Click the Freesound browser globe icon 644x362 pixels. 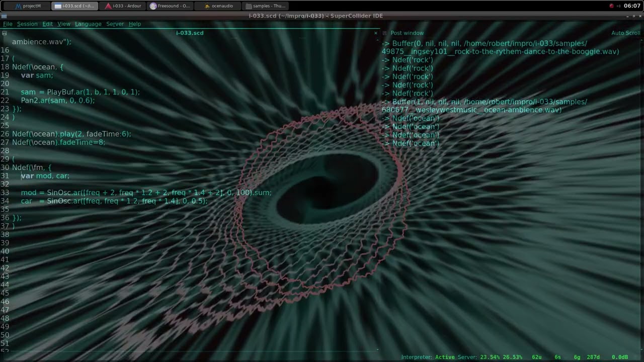[x=153, y=6]
